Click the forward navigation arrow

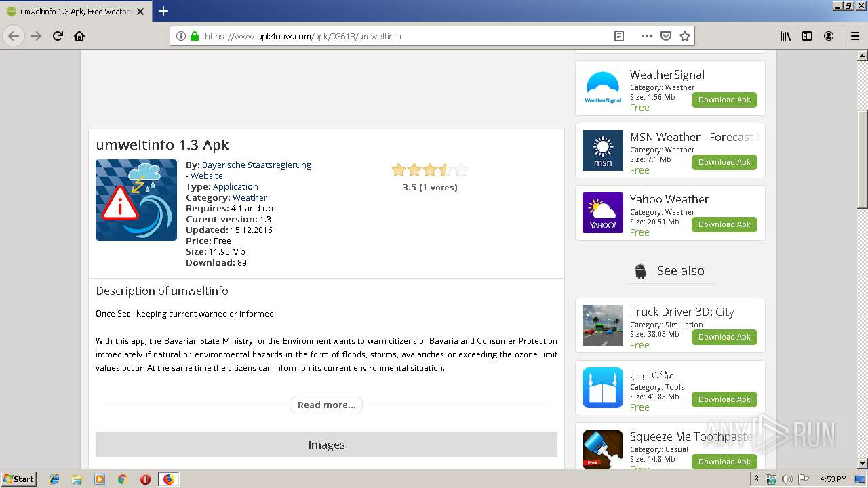click(36, 36)
